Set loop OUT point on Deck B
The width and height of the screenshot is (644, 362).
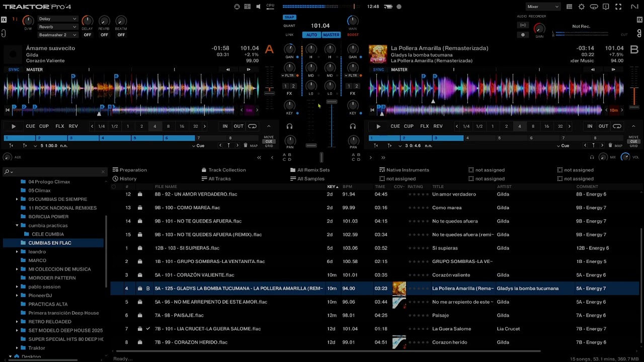(603, 126)
